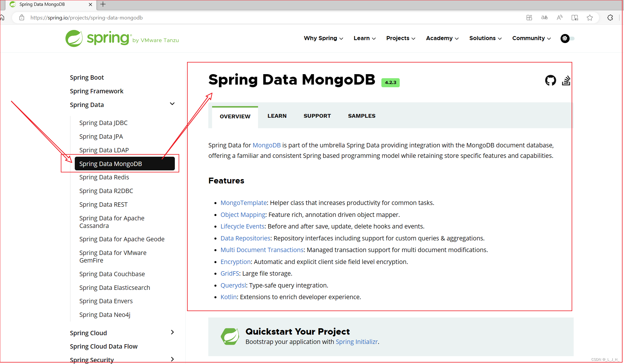Toggle the dark mode switch
The image size is (624, 364).
click(568, 38)
